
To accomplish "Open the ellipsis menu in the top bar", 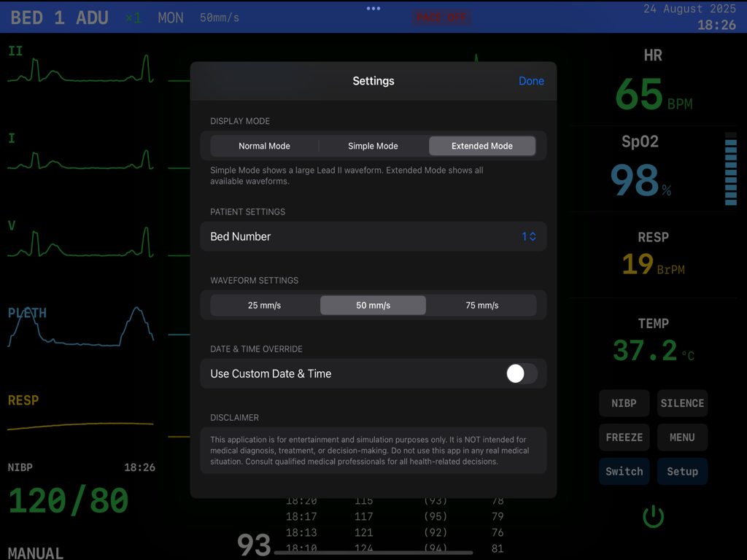I will [373, 9].
